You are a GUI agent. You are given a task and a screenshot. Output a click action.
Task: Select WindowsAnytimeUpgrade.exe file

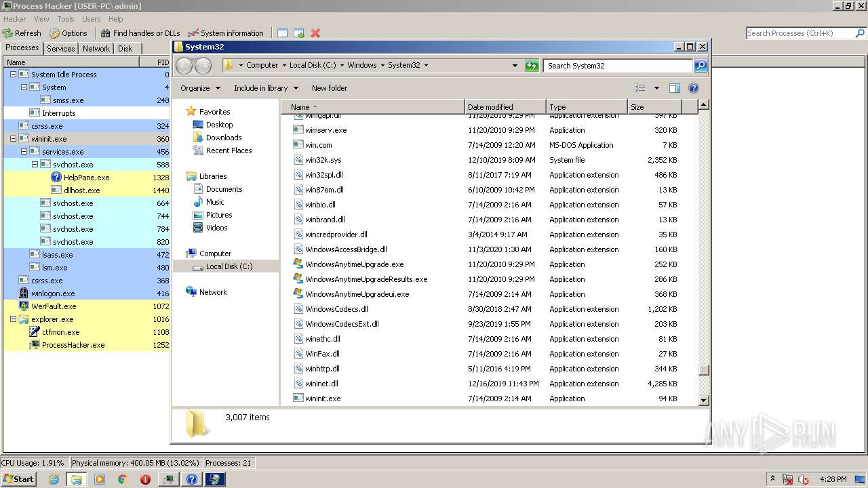354,264
